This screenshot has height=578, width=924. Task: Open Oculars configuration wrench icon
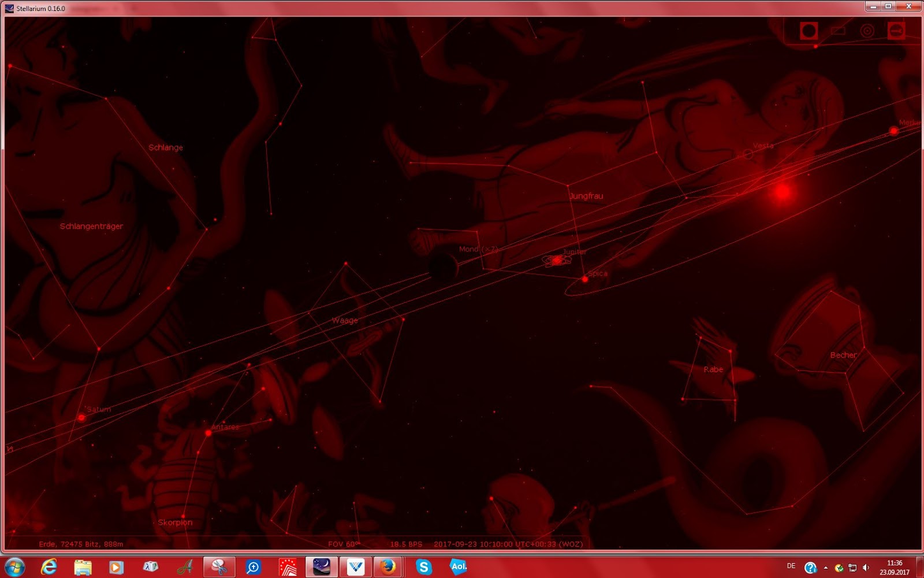pos(896,31)
